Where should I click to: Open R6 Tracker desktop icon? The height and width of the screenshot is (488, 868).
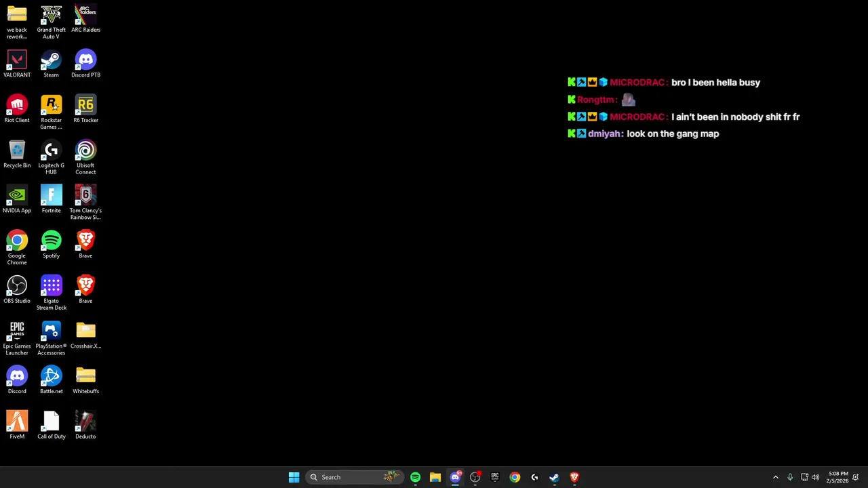[x=85, y=109]
